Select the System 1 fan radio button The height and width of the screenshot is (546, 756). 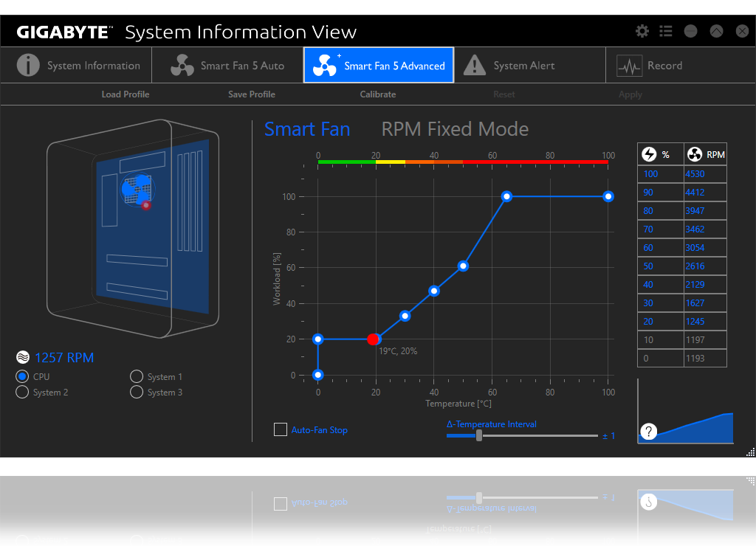pyautogui.click(x=137, y=376)
